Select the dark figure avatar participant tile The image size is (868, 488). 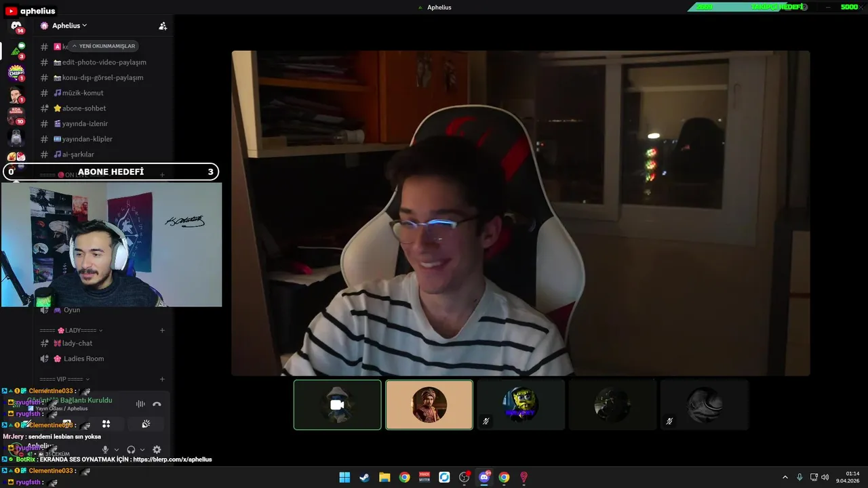point(612,405)
